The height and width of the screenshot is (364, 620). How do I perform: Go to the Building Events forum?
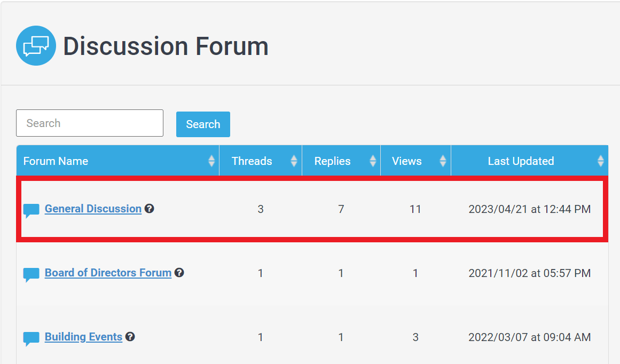click(x=83, y=337)
